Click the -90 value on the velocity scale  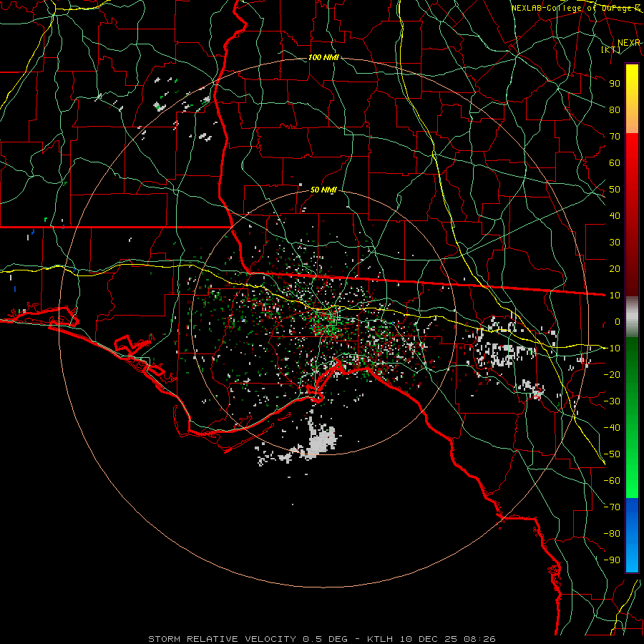point(612,560)
